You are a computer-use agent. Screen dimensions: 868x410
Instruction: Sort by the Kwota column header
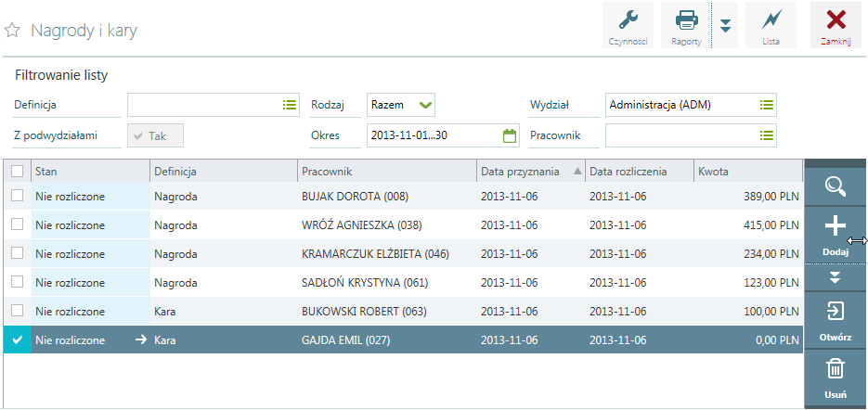click(x=747, y=172)
